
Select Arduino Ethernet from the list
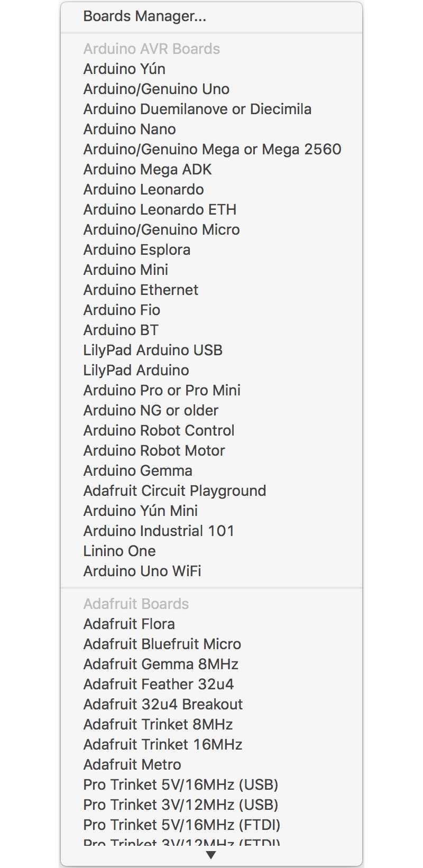coord(140,290)
